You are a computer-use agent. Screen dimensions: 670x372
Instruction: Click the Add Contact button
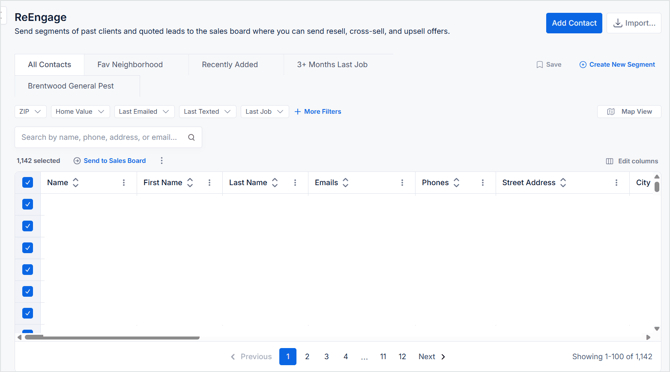[x=574, y=23]
